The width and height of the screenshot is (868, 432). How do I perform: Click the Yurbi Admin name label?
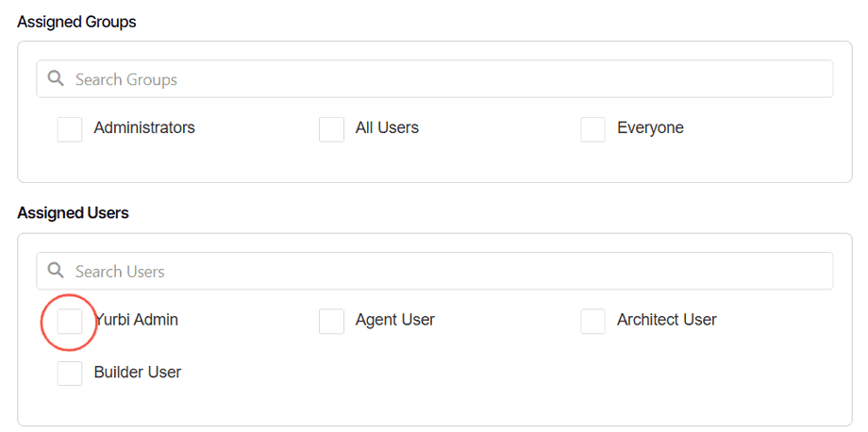(x=138, y=320)
